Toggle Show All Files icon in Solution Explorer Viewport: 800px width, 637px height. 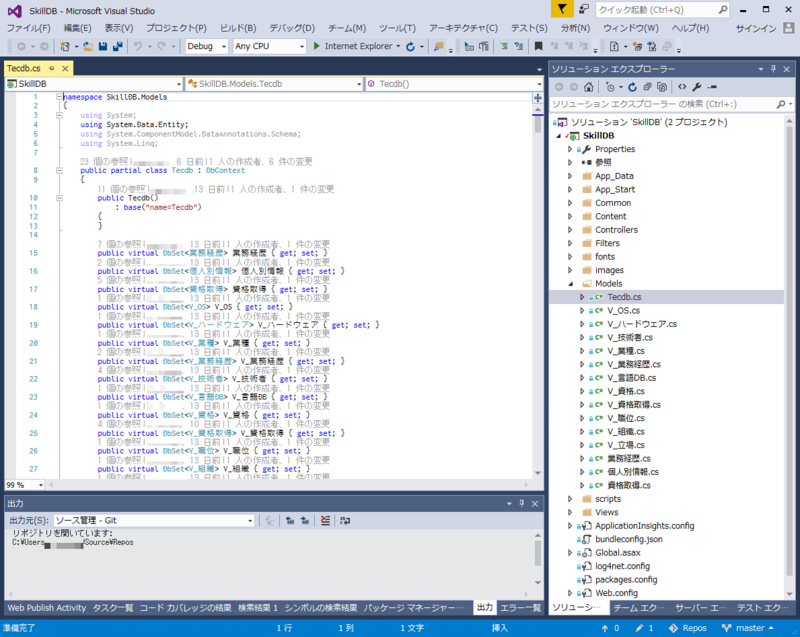coord(662,87)
